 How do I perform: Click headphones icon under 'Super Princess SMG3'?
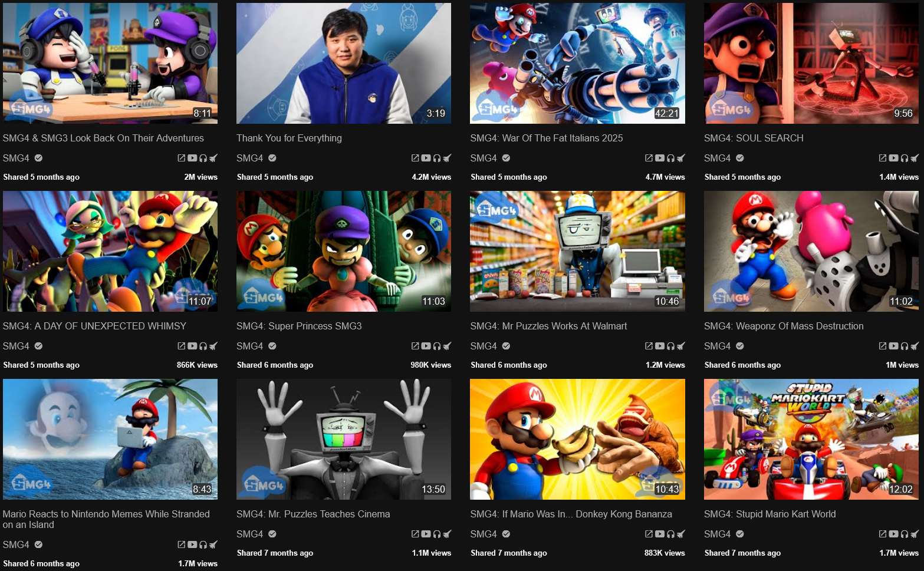tap(437, 346)
